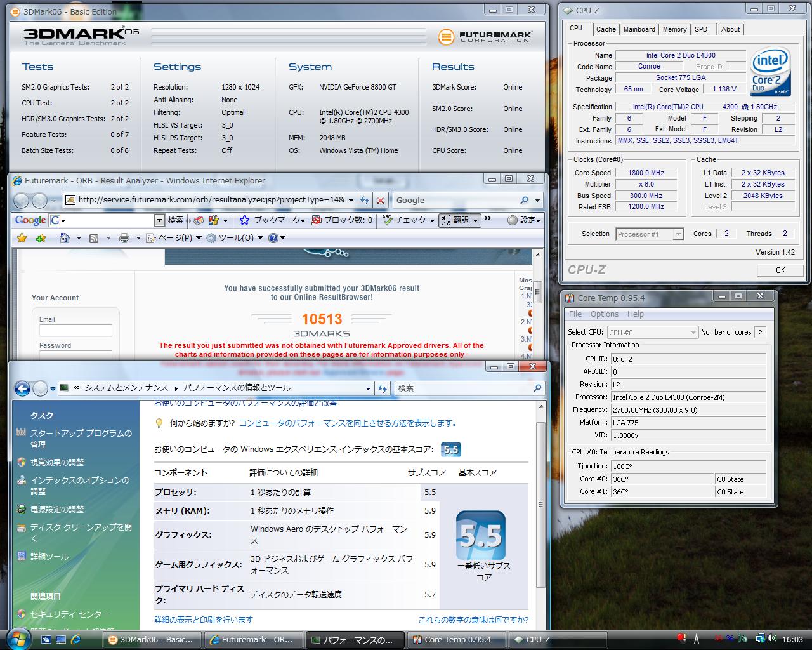
Task: Click Google Toolbar translate button
Action: tap(455, 220)
